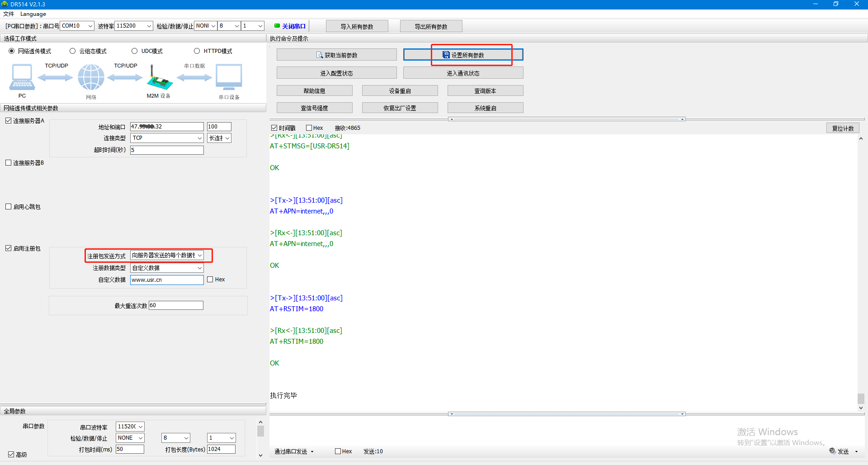The image size is (868, 465).
Task: Open the 文件 menu
Action: point(9,14)
